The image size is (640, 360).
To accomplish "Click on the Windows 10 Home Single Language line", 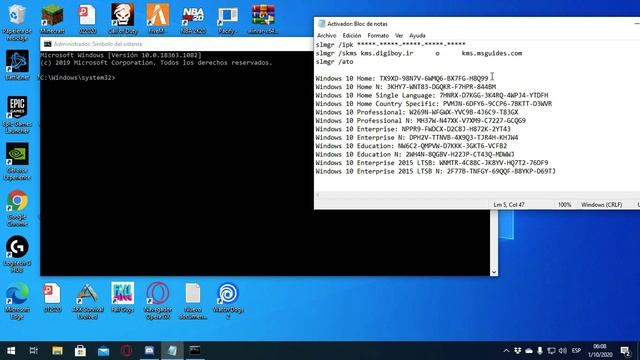I will [432, 95].
